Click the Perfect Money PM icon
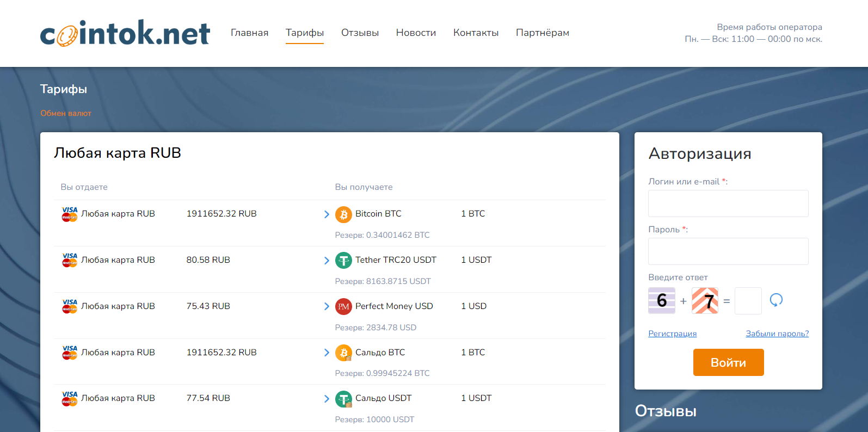The height and width of the screenshot is (432, 868). 343,307
